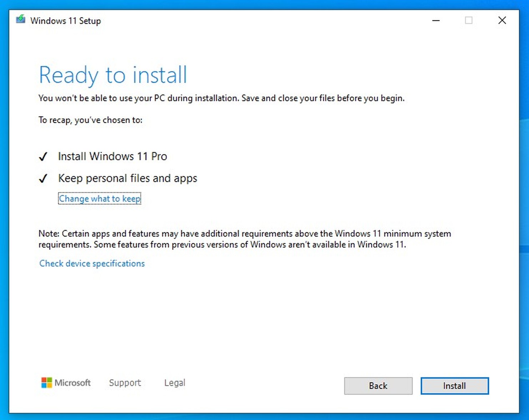The image size is (529, 420).
Task: Click 'Keep personal files and apps' text
Action: [128, 178]
